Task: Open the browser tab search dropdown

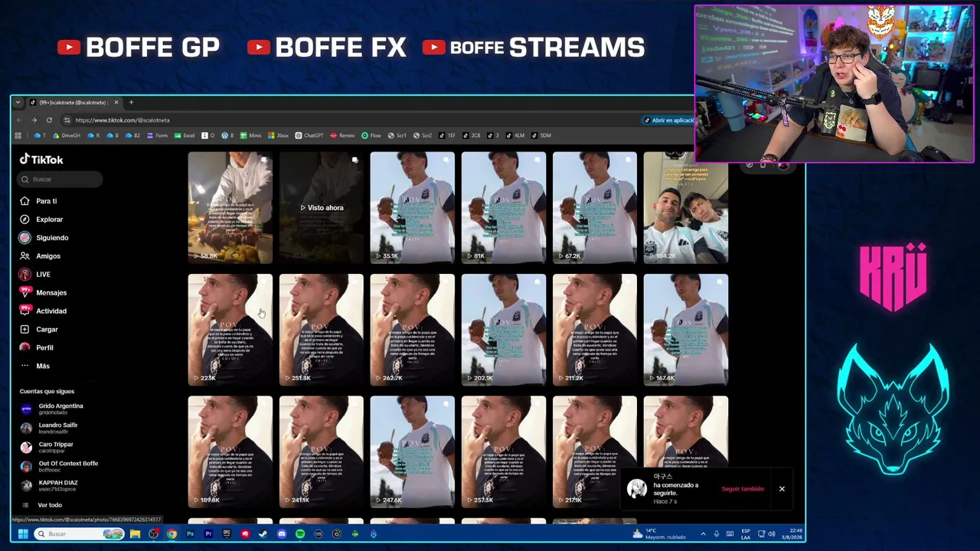Action: click(18, 103)
